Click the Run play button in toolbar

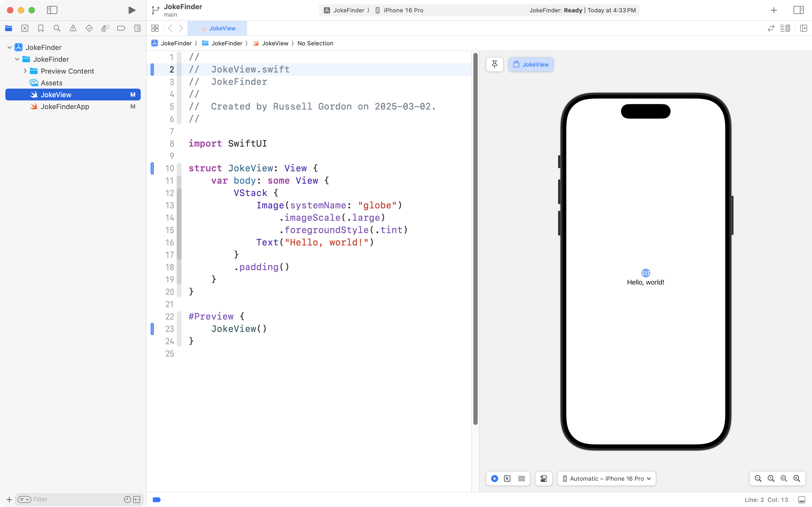[132, 10]
